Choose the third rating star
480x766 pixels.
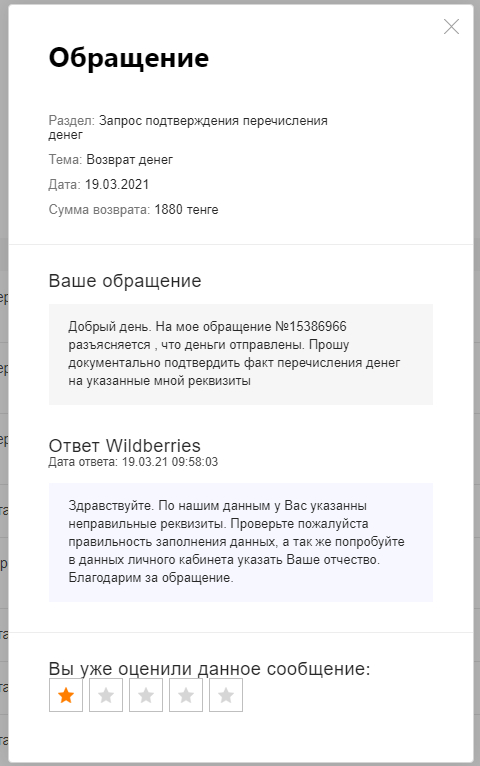click(x=146, y=695)
